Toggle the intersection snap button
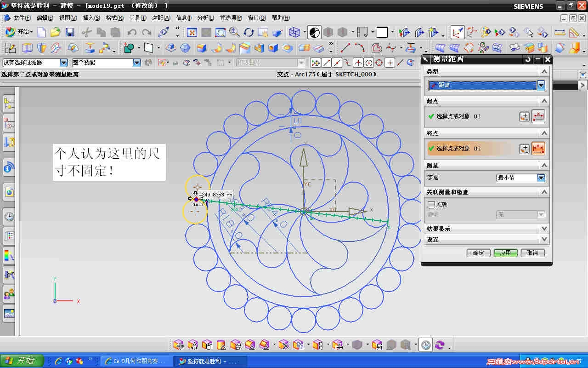Image resolution: width=588 pixels, height=368 pixels. (x=358, y=63)
